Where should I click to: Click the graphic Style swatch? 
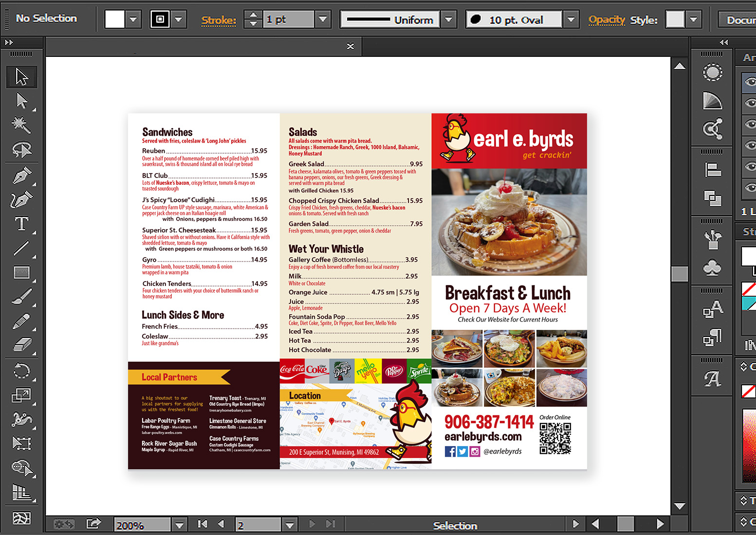tap(675, 20)
